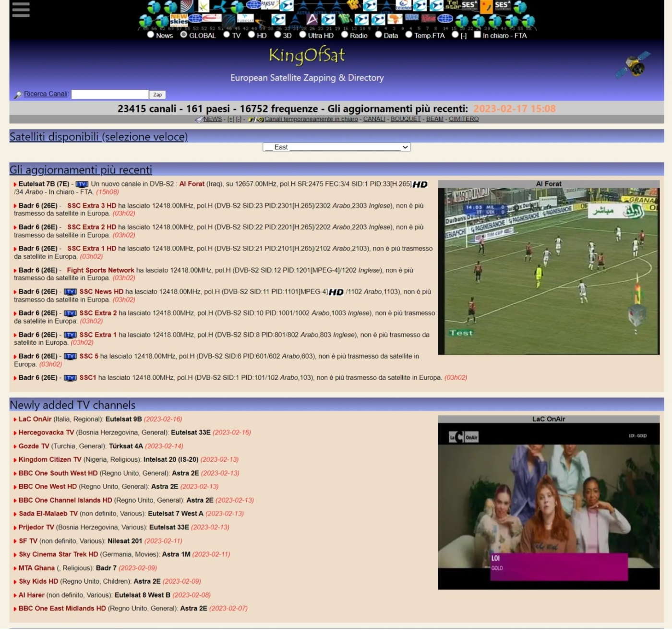The height and width of the screenshot is (636, 672).
Task: Click the news paper icon before NEWS
Action: coord(199,120)
